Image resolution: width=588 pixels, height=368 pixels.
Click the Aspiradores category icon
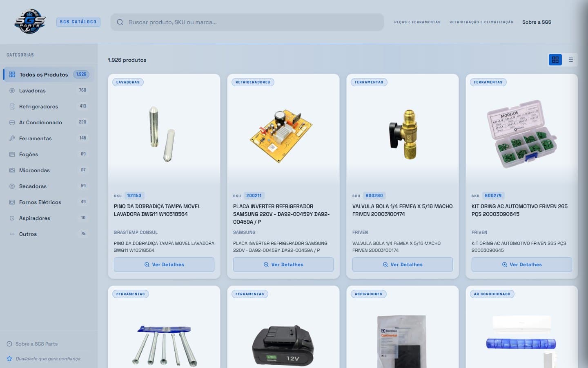tap(12, 218)
